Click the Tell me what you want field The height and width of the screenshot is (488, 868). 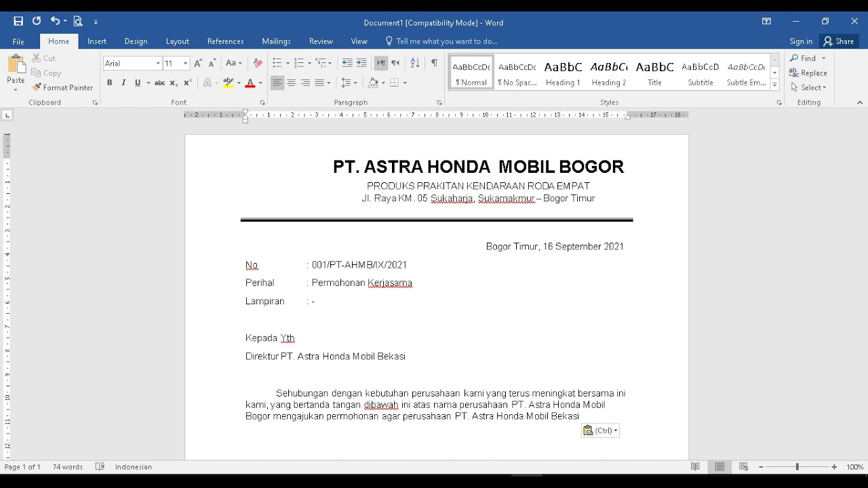pyautogui.click(x=441, y=41)
